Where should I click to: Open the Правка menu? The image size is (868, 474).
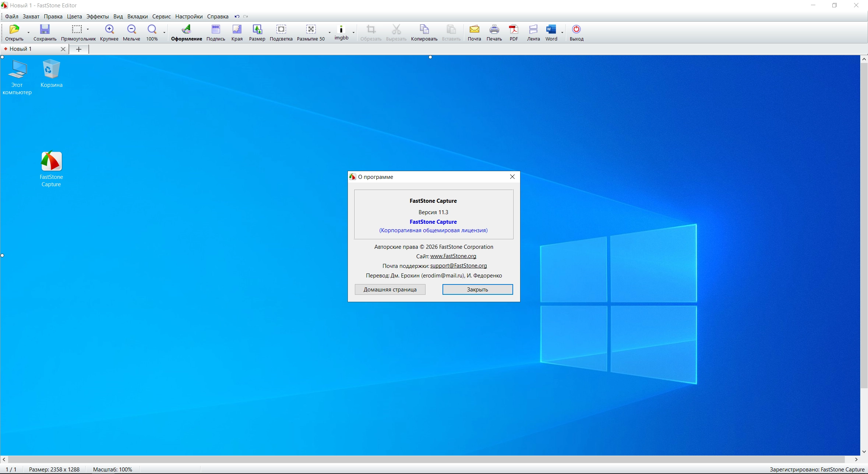point(53,17)
